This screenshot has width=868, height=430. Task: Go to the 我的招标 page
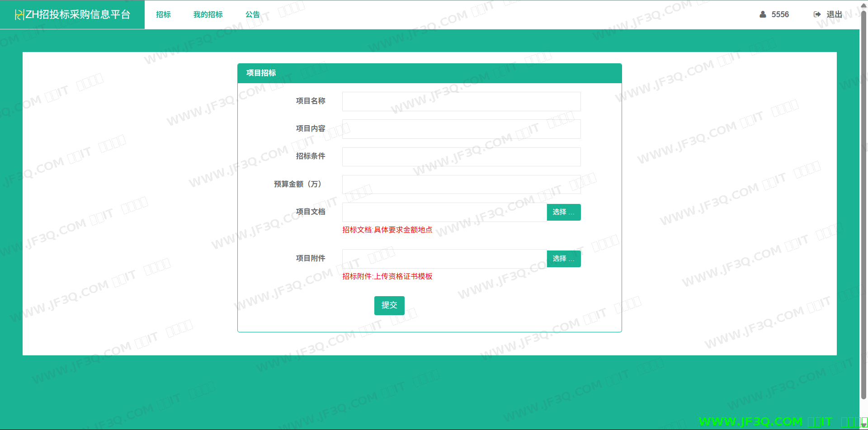[x=208, y=14]
